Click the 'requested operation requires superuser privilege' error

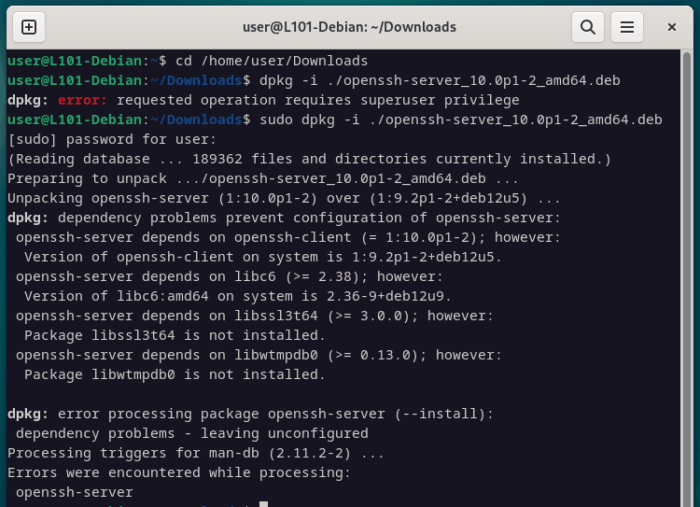[263, 100]
